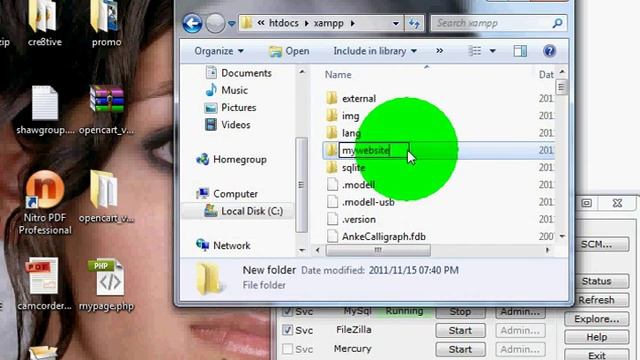The image size is (640, 360).
Task: Open Explorer help icon
Action: click(549, 51)
